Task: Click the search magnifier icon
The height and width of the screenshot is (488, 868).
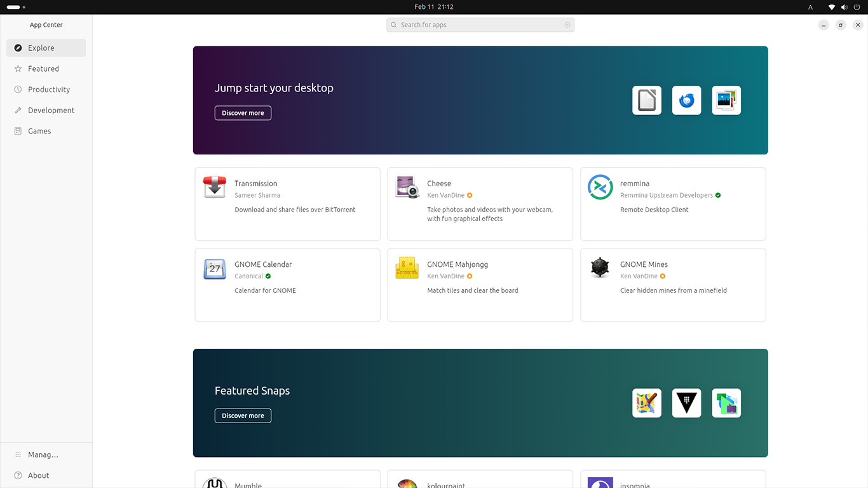Action: (394, 25)
